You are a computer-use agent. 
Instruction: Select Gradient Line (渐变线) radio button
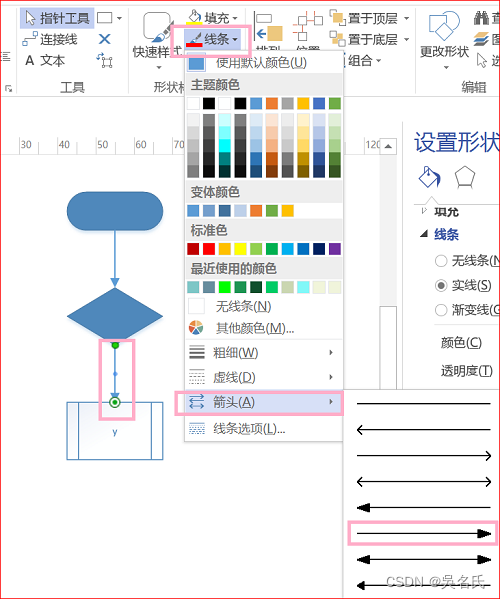(441, 310)
